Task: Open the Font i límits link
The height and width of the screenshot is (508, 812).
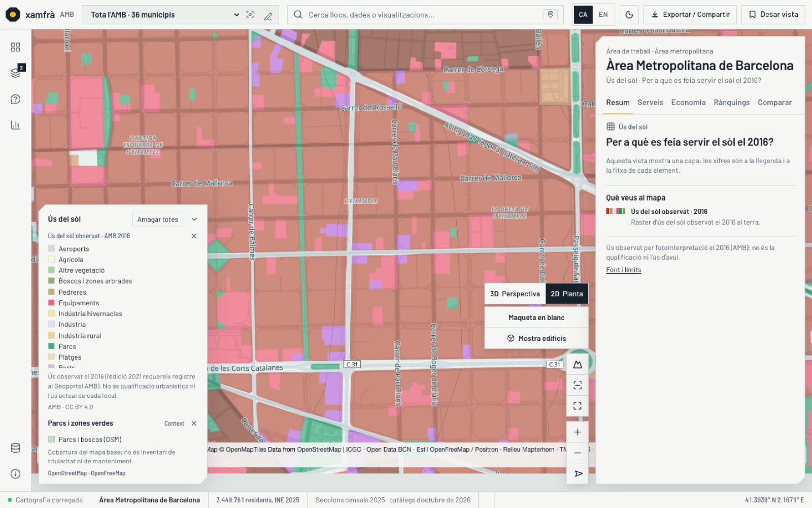Action: pos(624,270)
